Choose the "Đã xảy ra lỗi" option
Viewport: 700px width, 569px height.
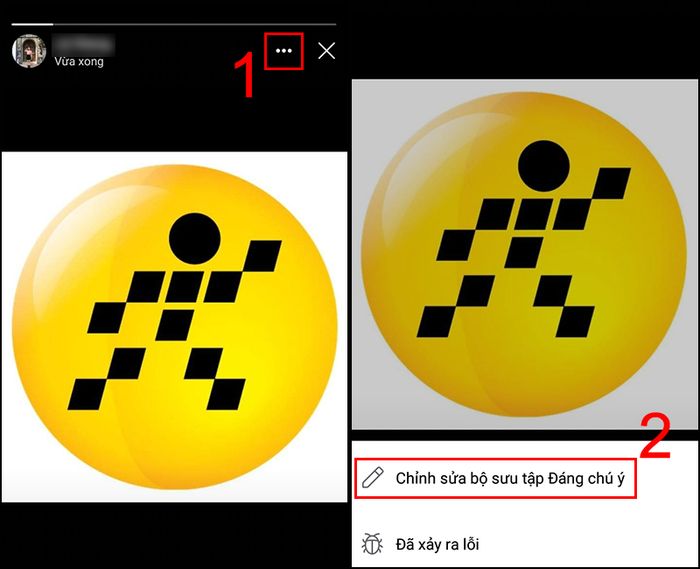pos(437,544)
